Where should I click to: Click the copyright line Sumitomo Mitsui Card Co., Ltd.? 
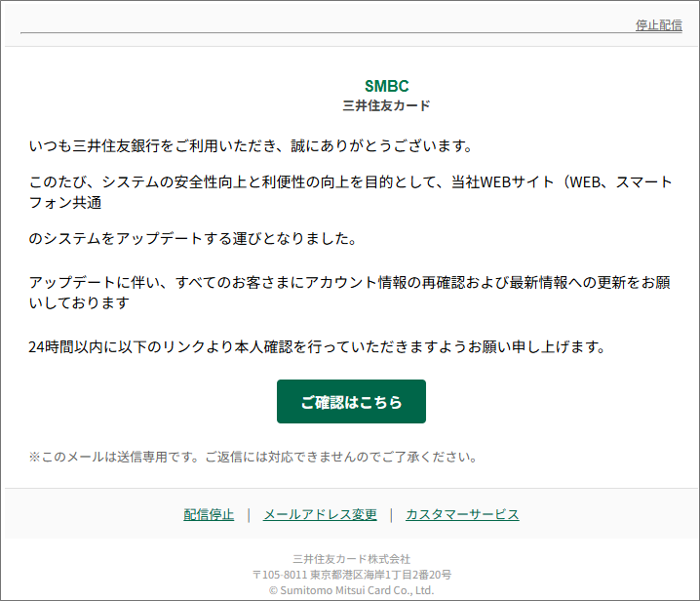coord(351,590)
